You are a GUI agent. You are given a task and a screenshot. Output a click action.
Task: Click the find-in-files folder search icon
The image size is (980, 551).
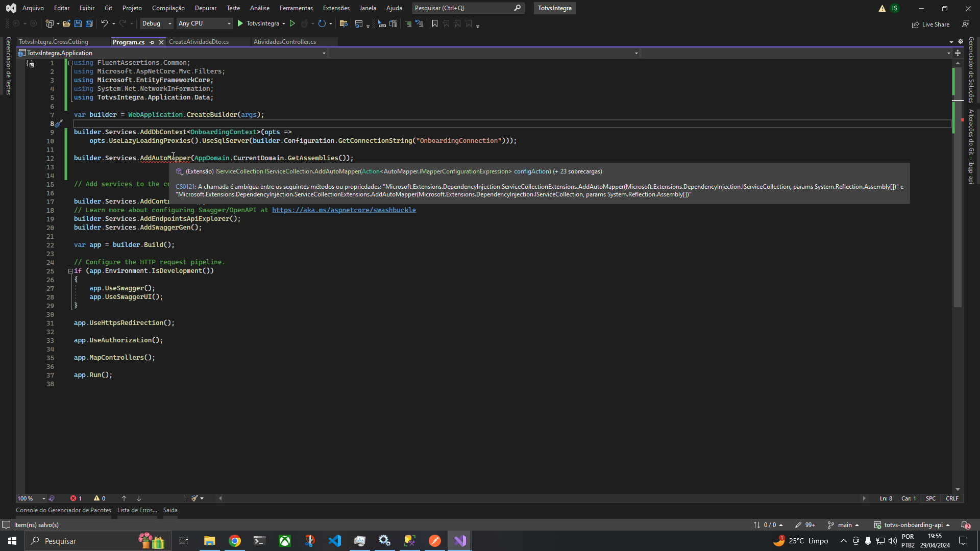(344, 23)
